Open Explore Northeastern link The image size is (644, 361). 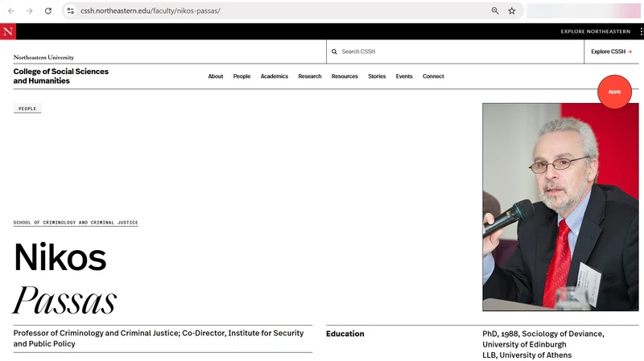(595, 31)
